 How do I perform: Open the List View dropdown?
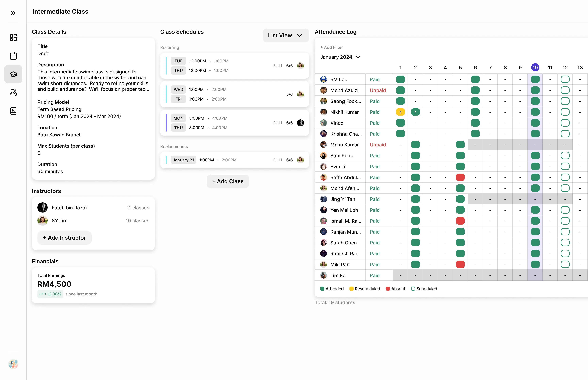285,35
